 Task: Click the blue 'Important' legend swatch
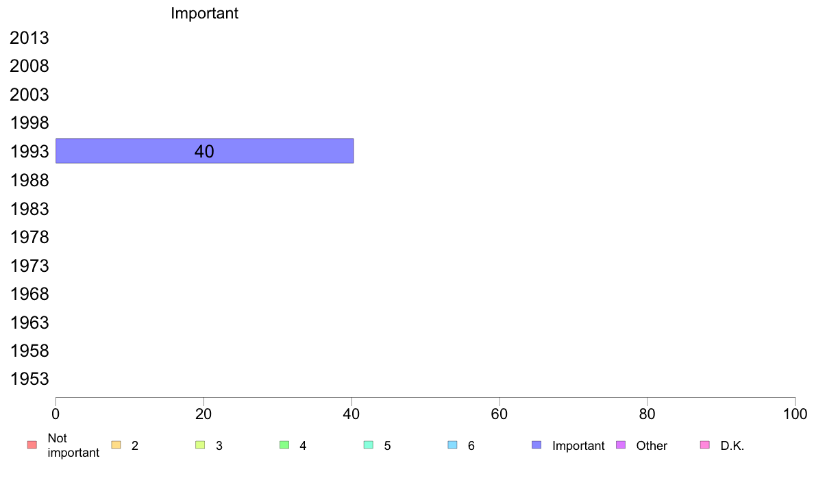pyautogui.click(x=536, y=445)
